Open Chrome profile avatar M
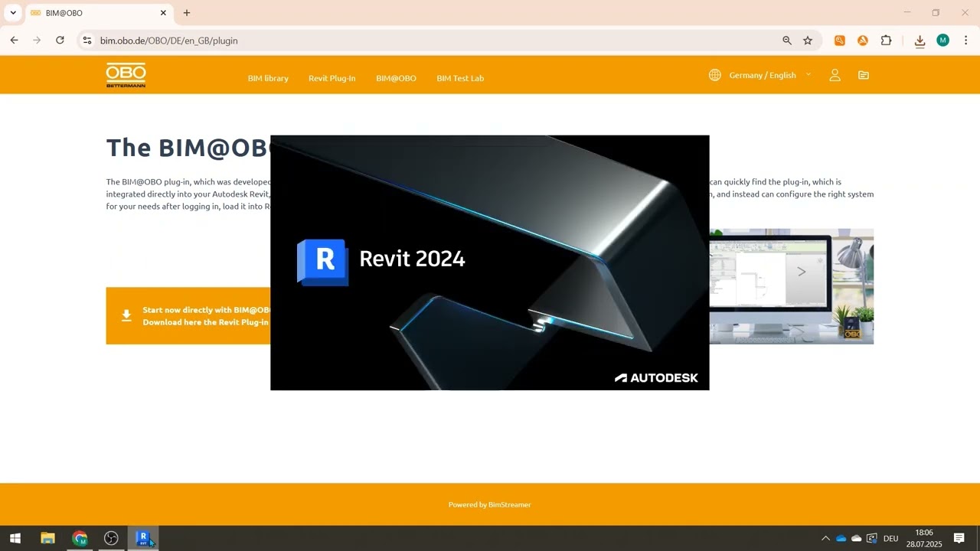Viewport: 980px width, 551px height. click(x=943, y=41)
